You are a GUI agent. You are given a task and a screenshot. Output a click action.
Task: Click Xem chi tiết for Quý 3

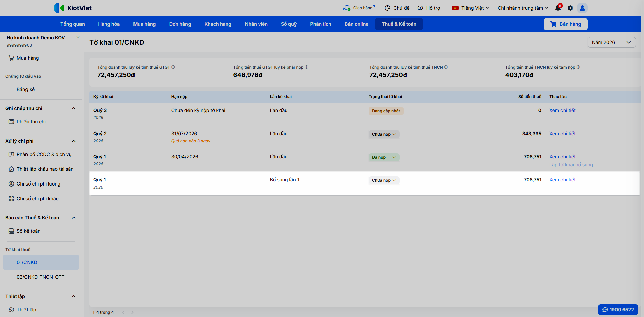(x=562, y=110)
